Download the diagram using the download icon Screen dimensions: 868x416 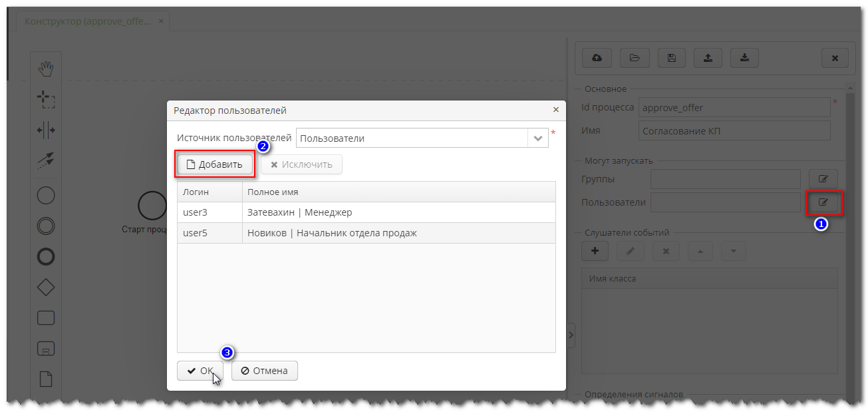[x=744, y=57]
